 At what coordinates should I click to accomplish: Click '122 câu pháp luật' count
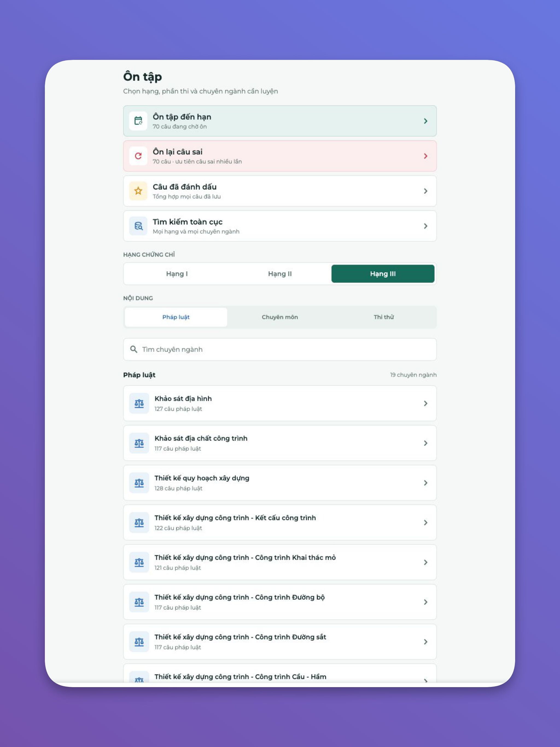[178, 528]
